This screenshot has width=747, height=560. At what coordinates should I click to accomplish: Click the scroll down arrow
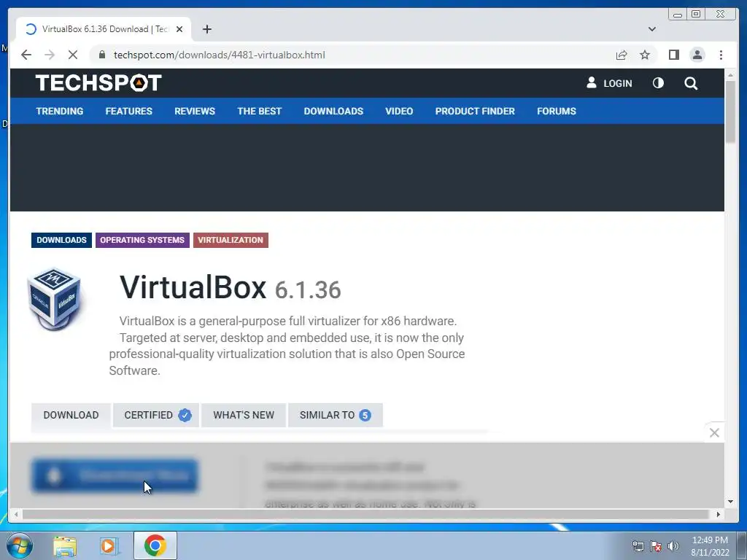point(730,502)
